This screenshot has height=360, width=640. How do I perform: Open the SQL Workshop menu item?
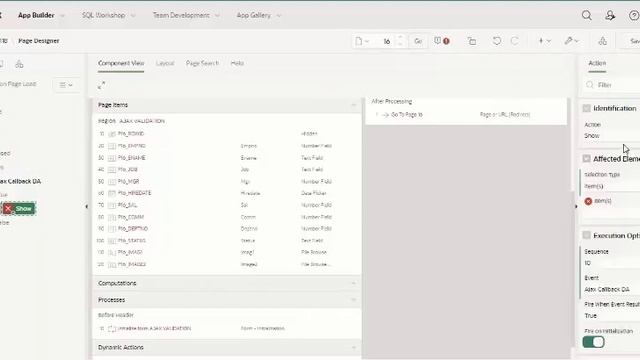click(103, 16)
